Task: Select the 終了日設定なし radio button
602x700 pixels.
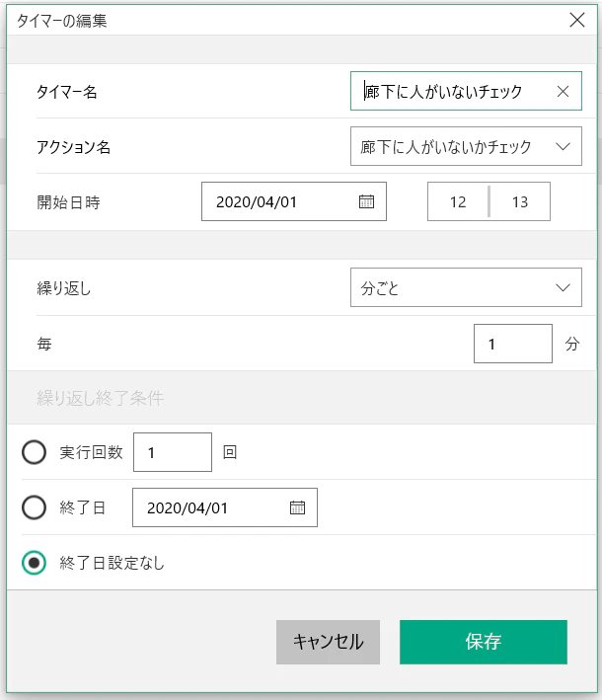Action: (x=34, y=563)
